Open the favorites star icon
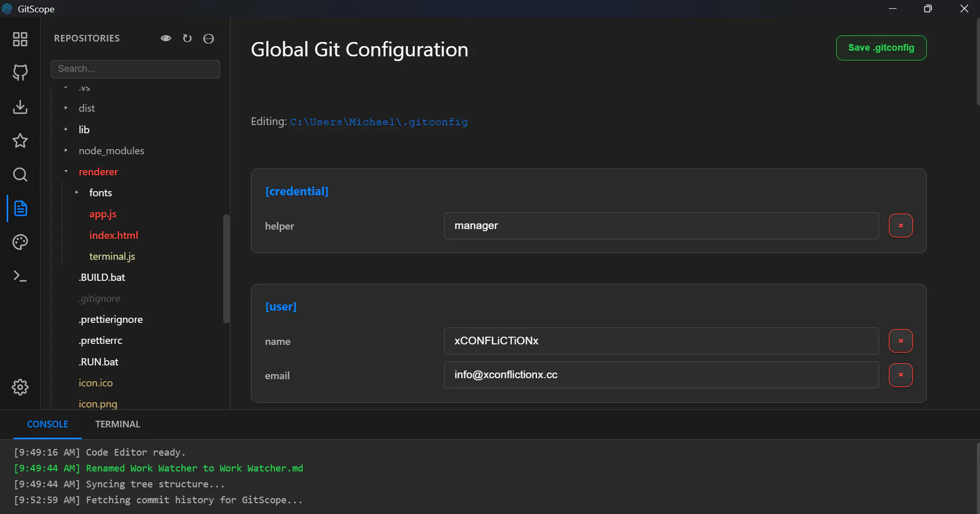980x514 pixels. (x=20, y=140)
